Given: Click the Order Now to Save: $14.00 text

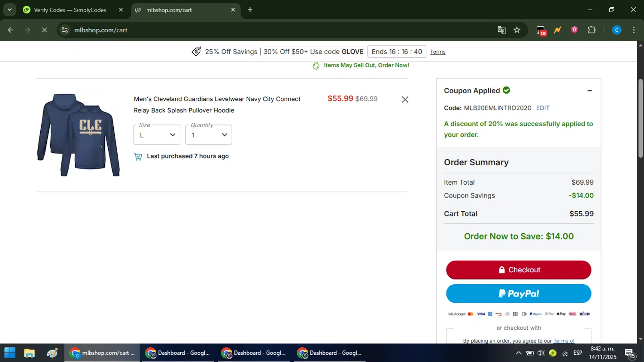Looking at the screenshot, I should tap(519, 237).
